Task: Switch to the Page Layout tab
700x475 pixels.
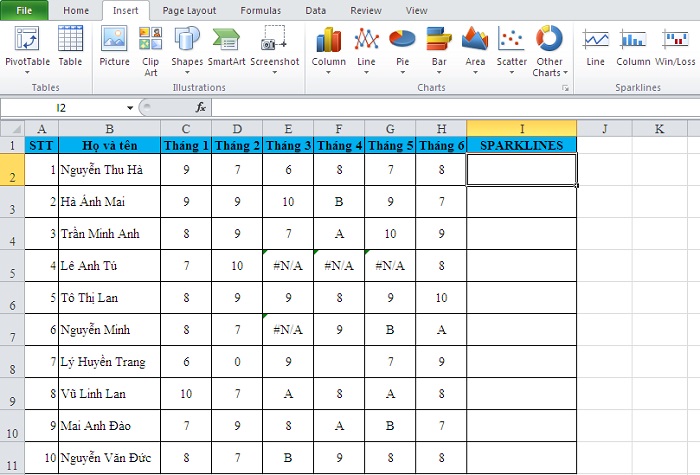Action: 189,10
